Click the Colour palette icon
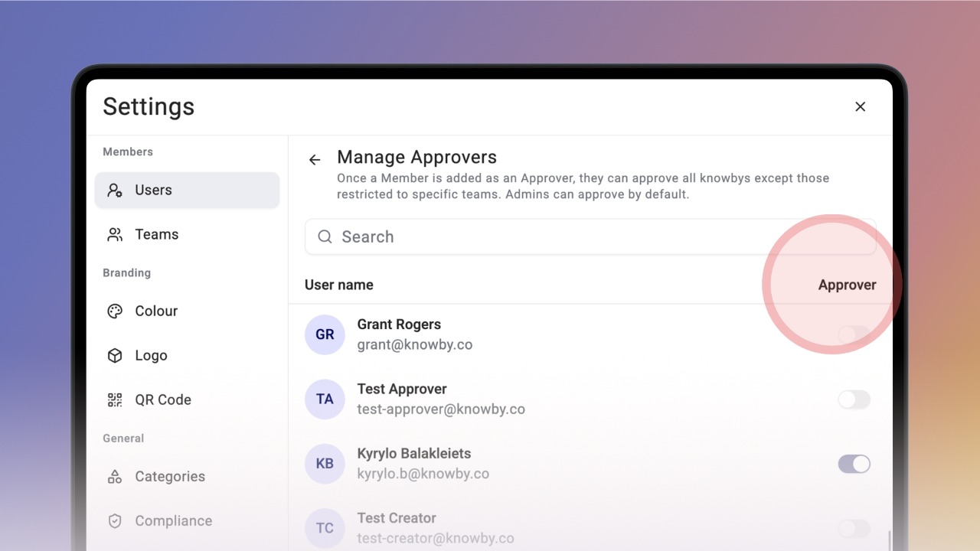Screen dimensions: 980x551 pyautogui.click(x=115, y=311)
